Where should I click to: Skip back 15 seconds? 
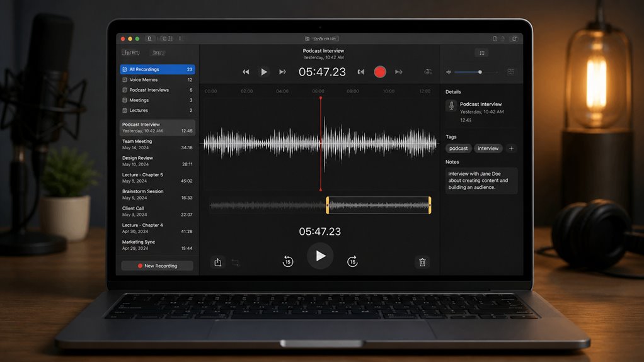(x=288, y=261)
